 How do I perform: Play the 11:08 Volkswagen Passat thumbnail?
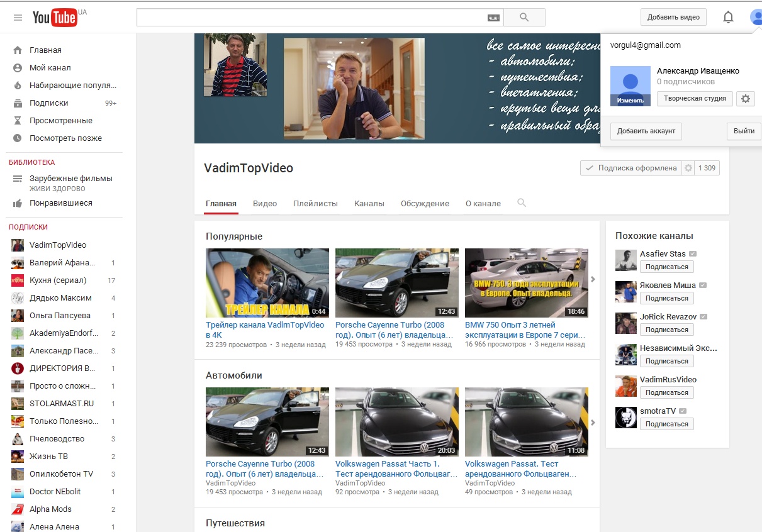[x=527, y=422]
